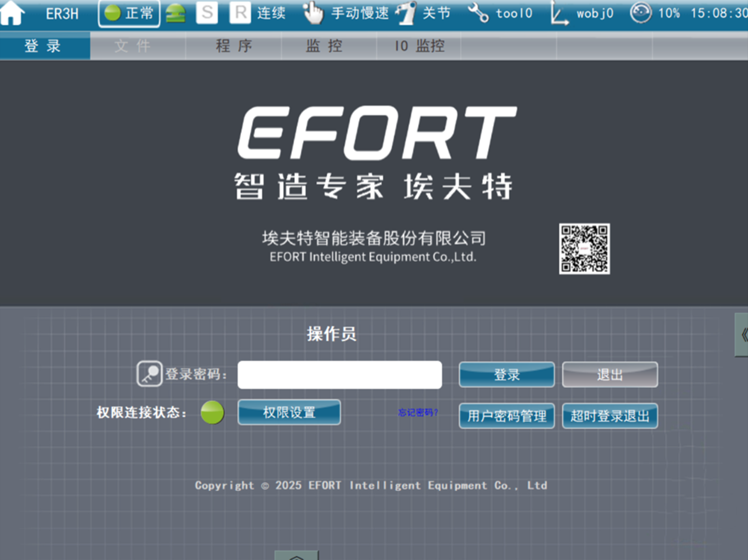Screen dimensions: 748x560
Task: Open the 文件 tab
Action: [138, 45]
